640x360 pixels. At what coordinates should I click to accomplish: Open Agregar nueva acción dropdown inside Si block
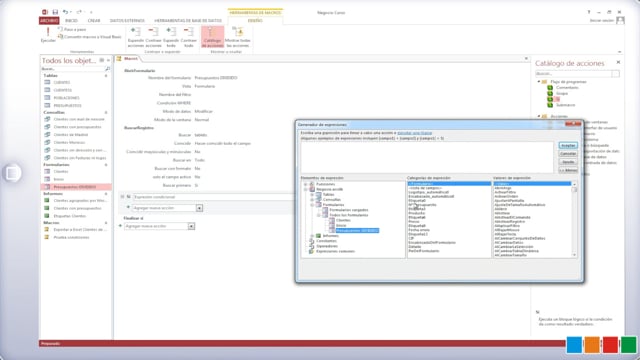tap(199, 208)
